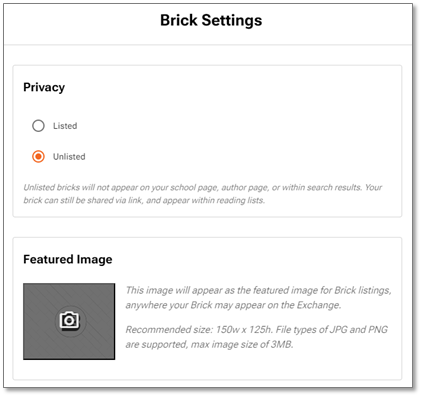422x397 pixels.
Task: Click the Brick Settings dialog title
Action: click(211, 20)
